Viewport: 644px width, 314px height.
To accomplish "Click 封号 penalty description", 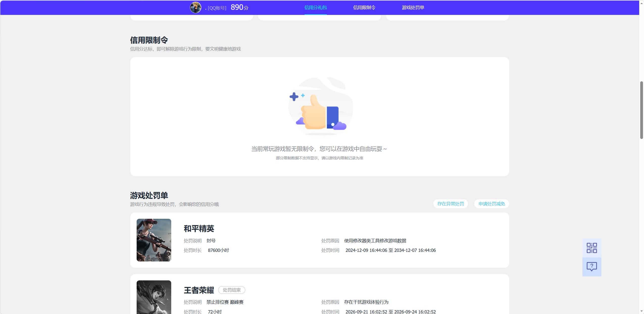I will 211,241.
